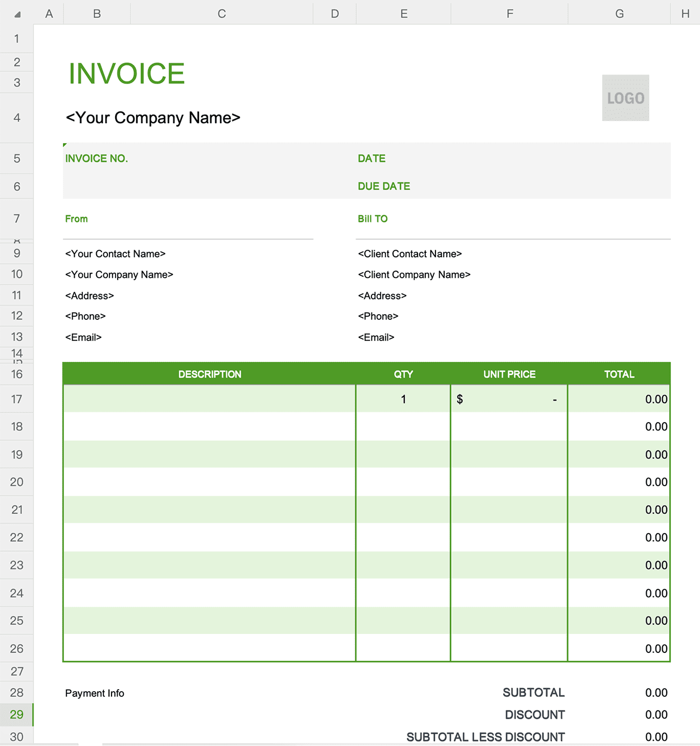
Task: Select the <Client Company Name> cell
Action: [414, 275]
